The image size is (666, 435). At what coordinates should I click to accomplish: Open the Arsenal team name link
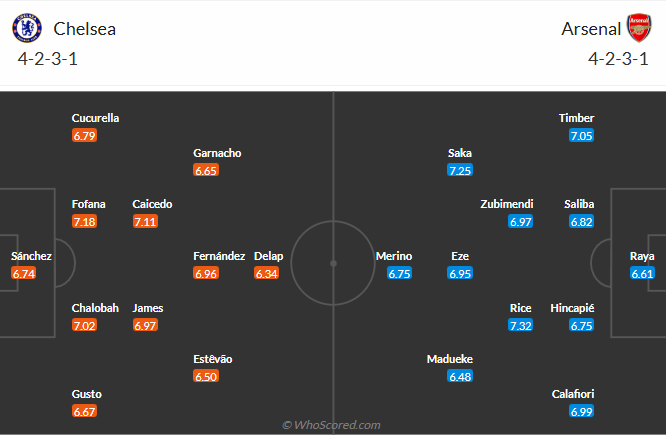click(x=590, y=29)
